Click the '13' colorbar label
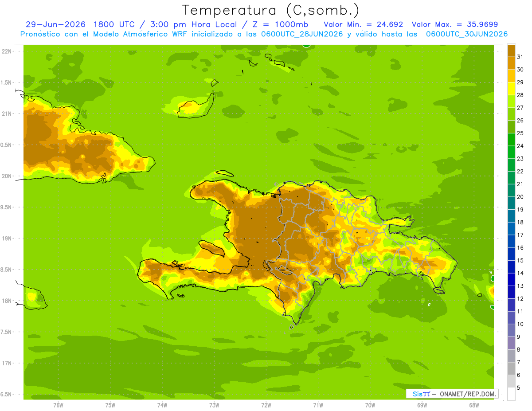This screenshot has width=532, height=411. tap(520, 286)
